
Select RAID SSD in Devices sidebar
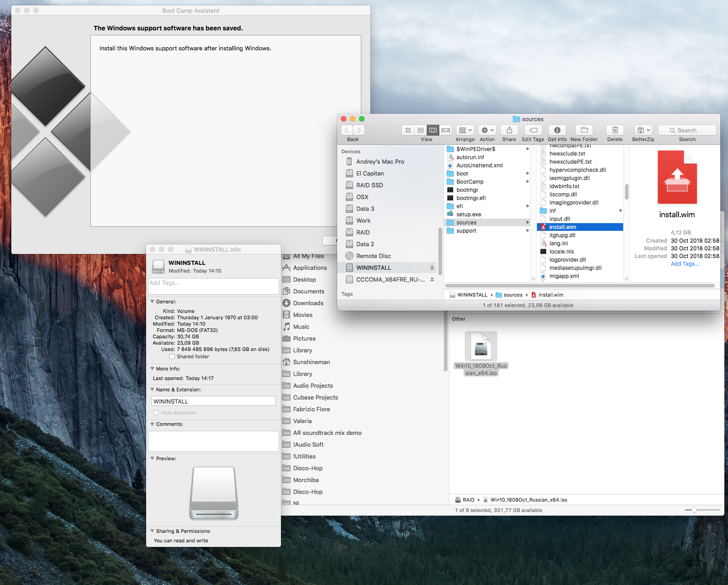coord(369,185)
